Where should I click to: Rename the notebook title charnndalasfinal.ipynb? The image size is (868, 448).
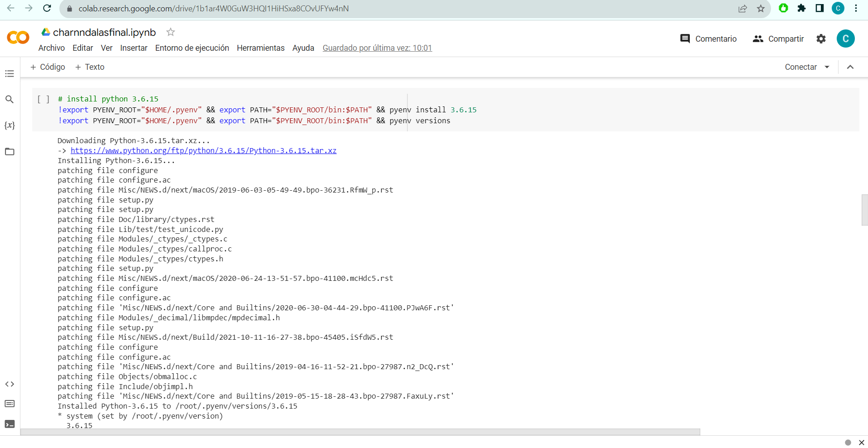click(104, 33)
